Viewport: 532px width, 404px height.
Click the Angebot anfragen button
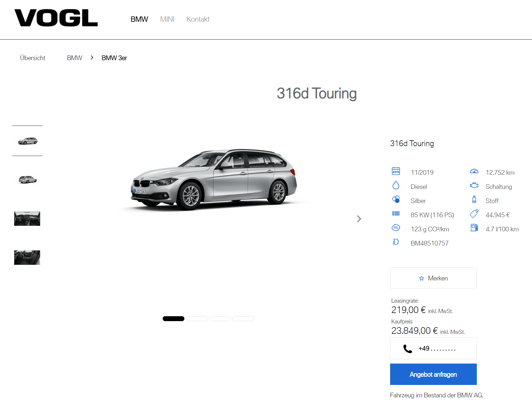click(433, 374)
